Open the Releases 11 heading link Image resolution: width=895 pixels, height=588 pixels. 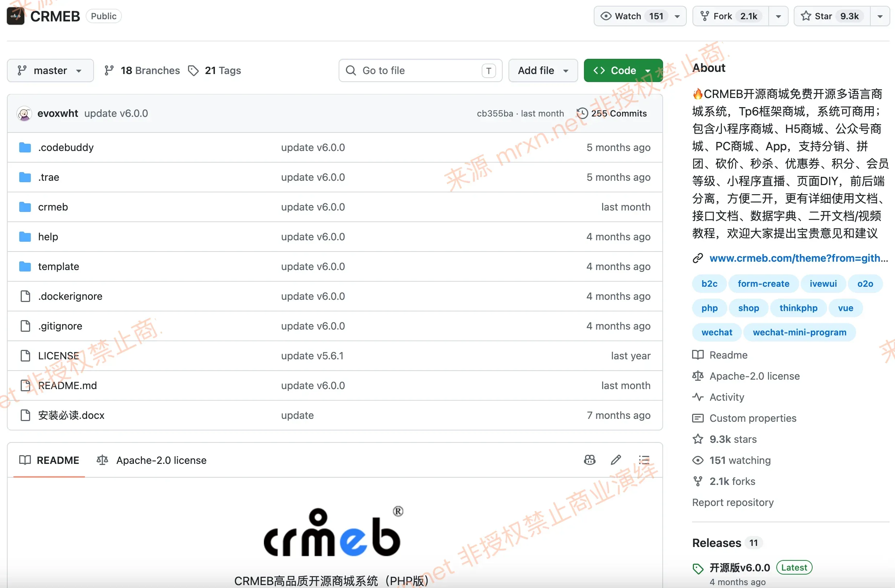(x=728, y=543)
